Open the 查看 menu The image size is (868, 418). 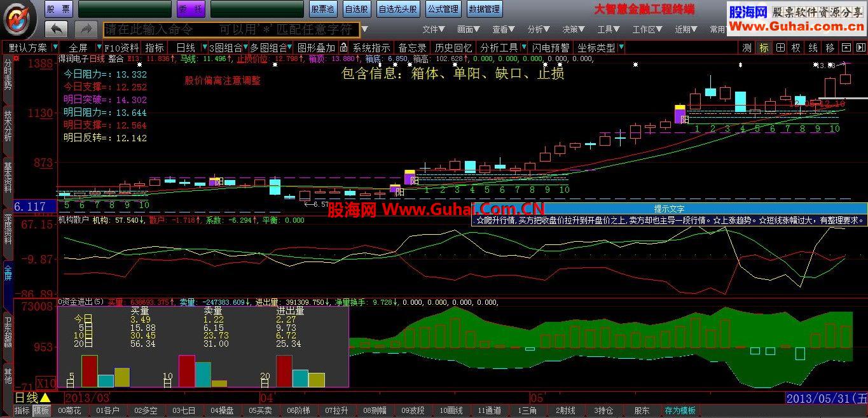click(503, 29)
